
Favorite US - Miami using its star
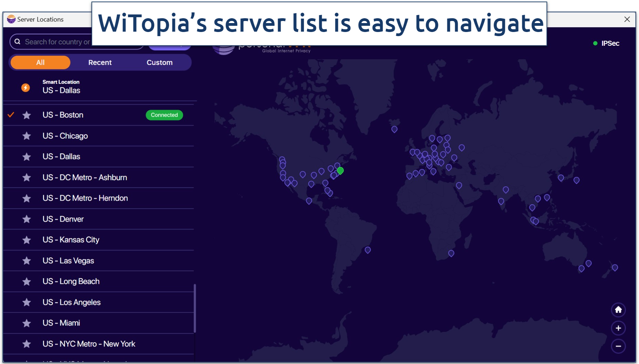(26, 323)
